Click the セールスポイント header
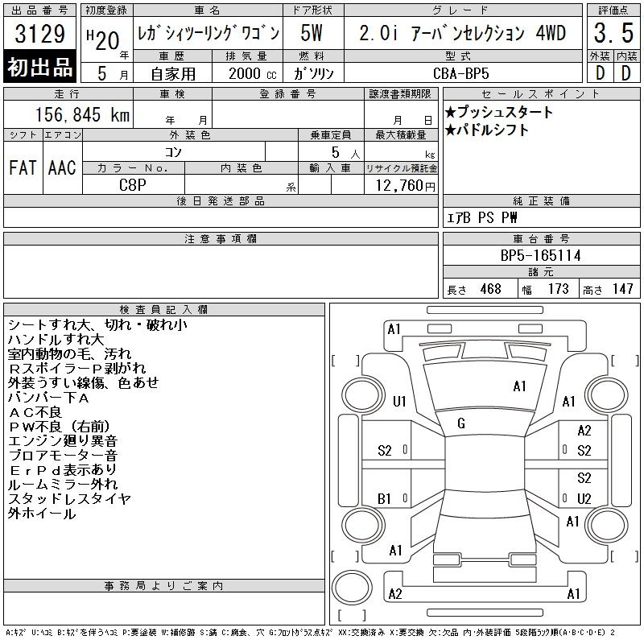Viewport: 644px width, 644px height. coord(541,94)
